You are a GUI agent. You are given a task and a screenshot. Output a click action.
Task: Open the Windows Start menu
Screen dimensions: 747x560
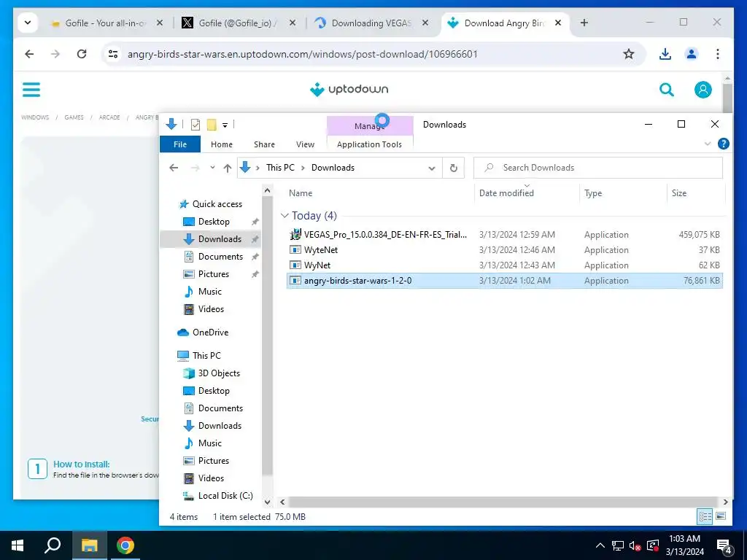[x=18, y=545]
